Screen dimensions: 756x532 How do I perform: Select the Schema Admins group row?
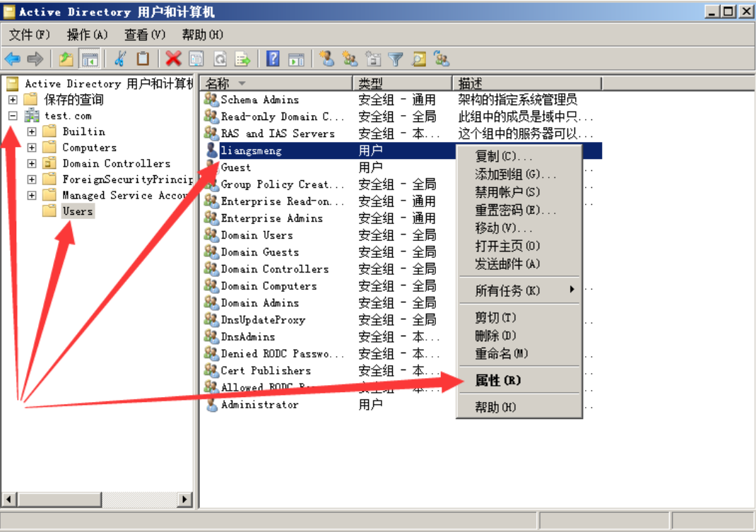(x=401, y=100)
